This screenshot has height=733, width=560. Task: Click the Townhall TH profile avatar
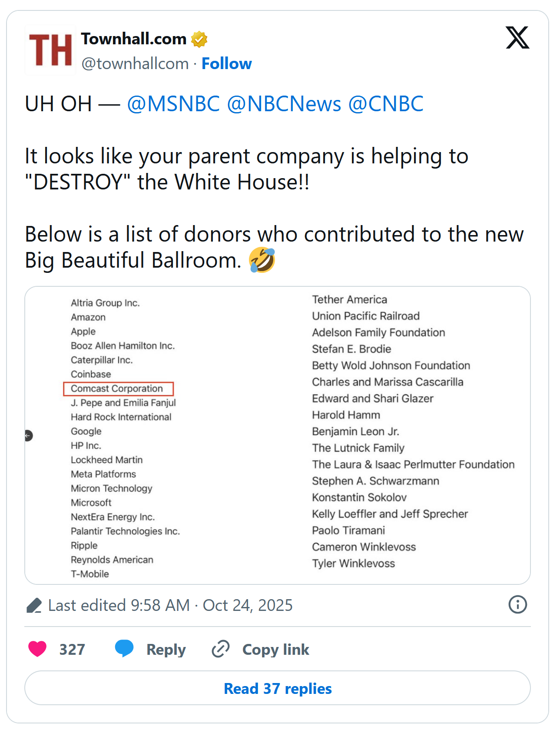point(50,50)
